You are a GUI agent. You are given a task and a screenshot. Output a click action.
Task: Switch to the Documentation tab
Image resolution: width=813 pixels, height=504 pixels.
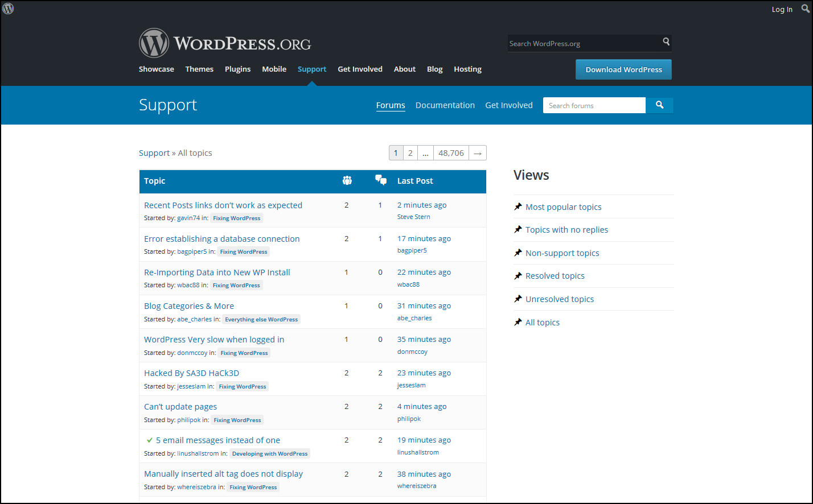[x=445, y=105]
